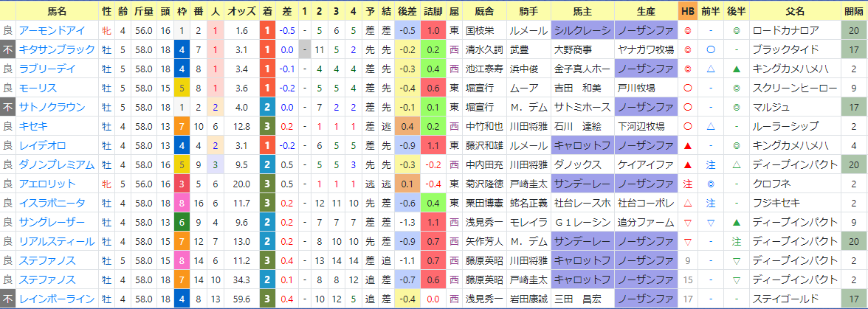Open the サトノクラウン horse link
Viewport: 868px width, 309px height.
click(53, 107)
